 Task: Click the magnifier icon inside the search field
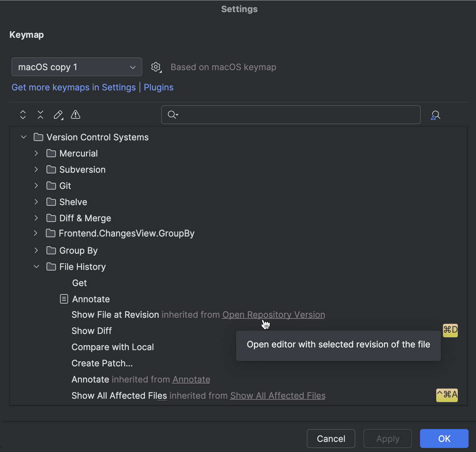[172, 115]
